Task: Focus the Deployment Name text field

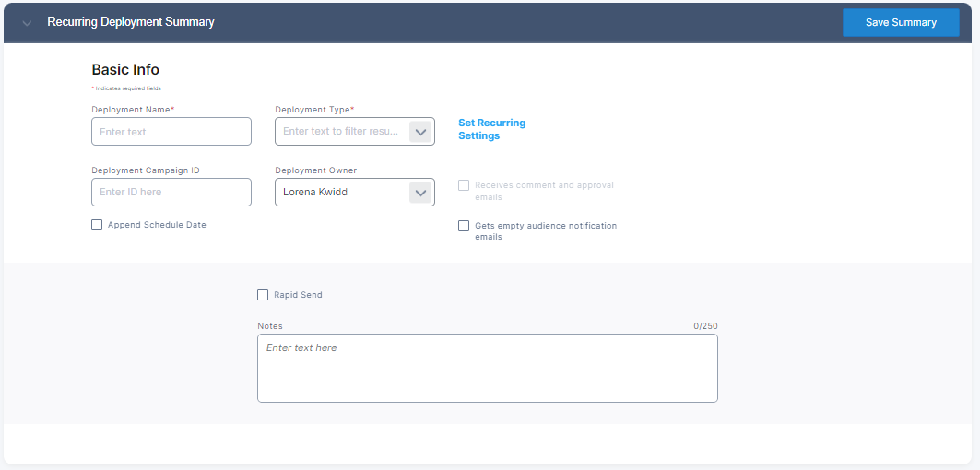Action: (171, 132)
